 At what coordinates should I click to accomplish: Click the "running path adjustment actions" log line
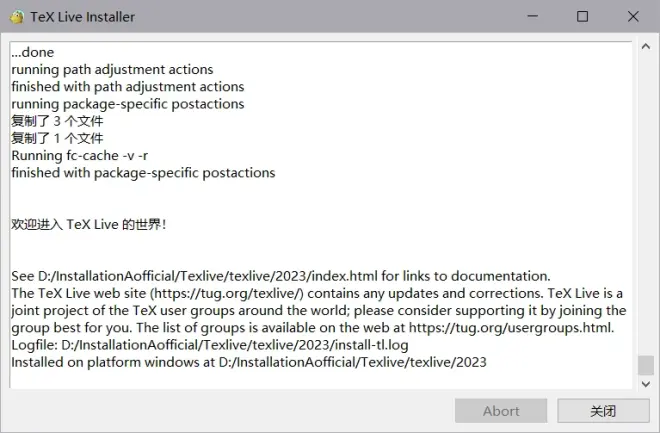(x=112, y=69)
